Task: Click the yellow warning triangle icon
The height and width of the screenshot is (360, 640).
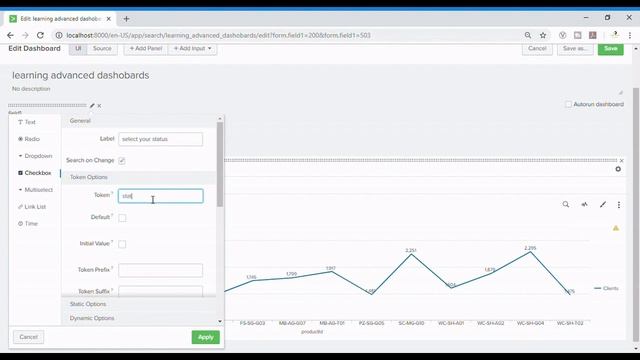Action: (616, 228)
